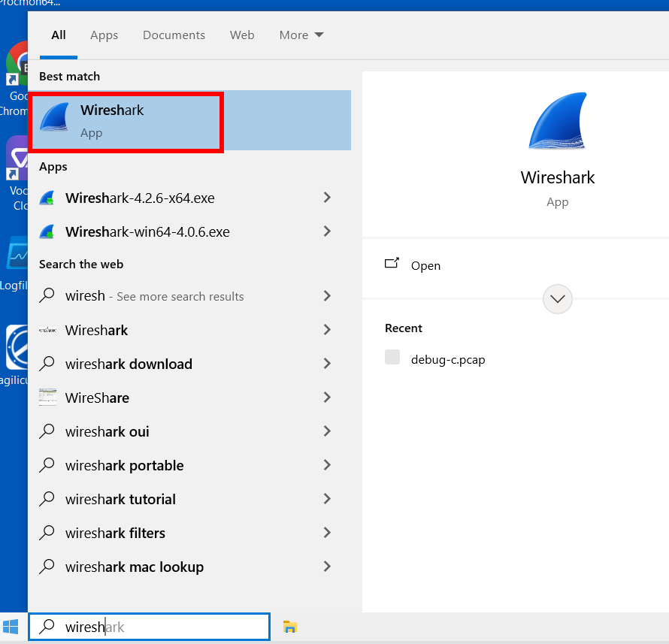Click the Open icon in preview pane
Screen dimensions: 669x644
392,265
